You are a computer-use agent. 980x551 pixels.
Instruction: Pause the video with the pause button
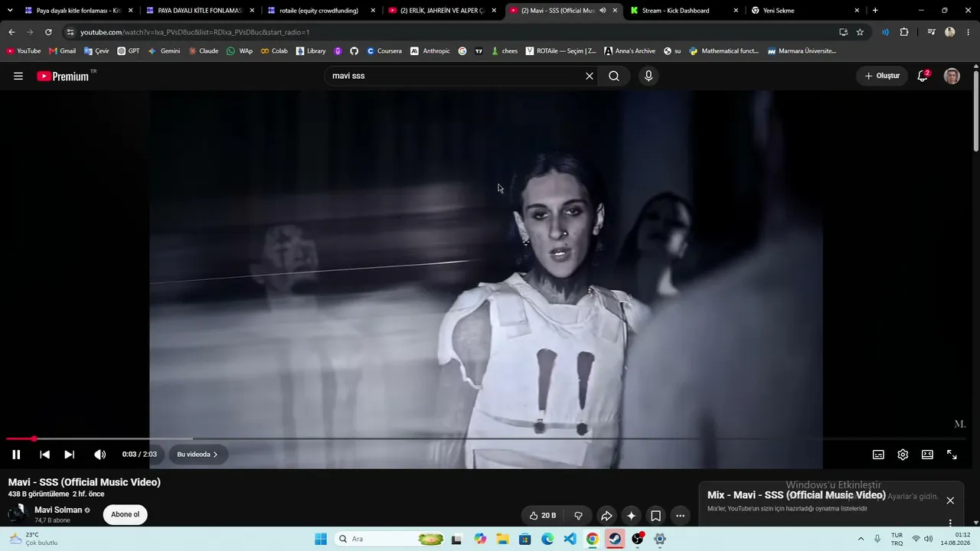[x=16, y=455]
